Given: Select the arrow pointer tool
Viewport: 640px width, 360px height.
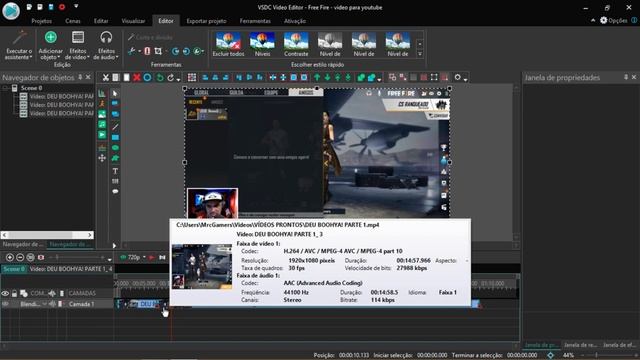Looking at the screenshot, I should pyautogui.click(x=115, y=93).
